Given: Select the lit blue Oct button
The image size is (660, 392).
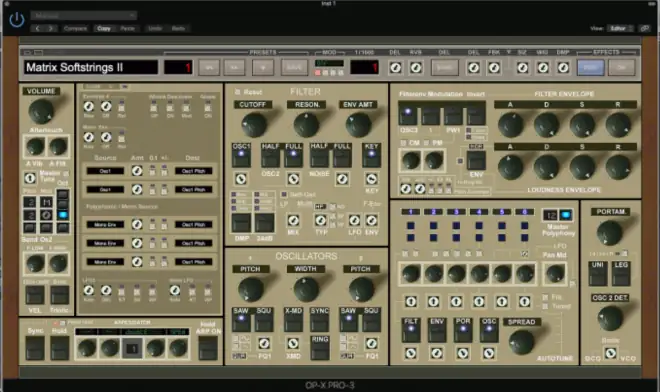Looking at the screenshot, I should click(63, 215).
